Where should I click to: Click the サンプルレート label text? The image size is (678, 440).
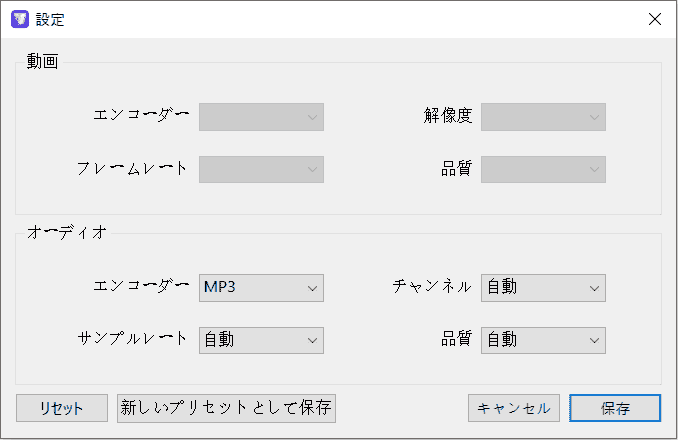tap(133, 338)
